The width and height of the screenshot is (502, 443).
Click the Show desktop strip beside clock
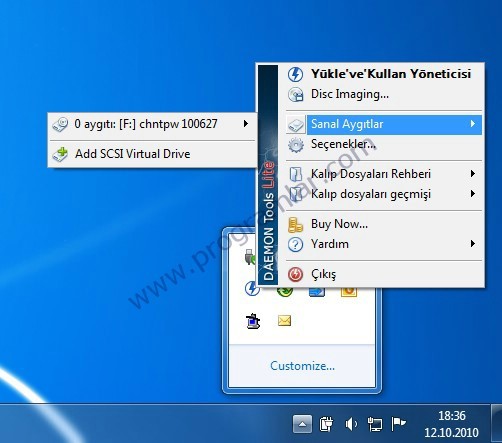(x=496, y=423)
